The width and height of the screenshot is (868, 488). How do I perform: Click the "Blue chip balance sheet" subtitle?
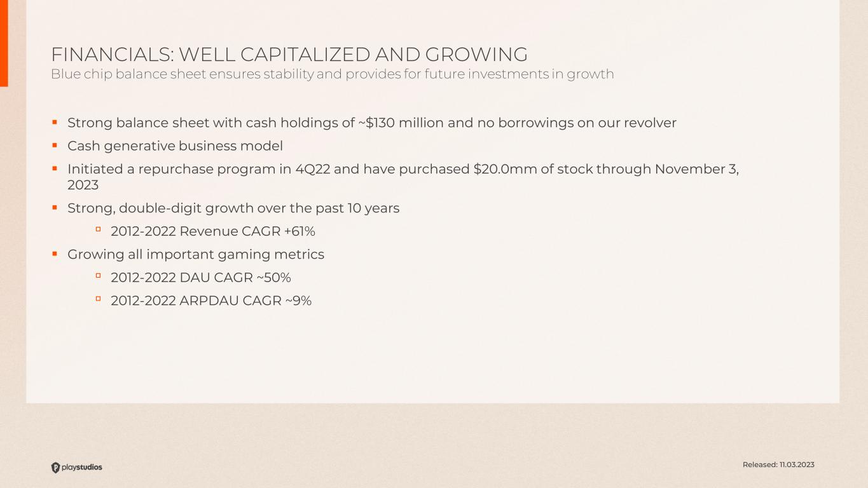pos(333,74)
